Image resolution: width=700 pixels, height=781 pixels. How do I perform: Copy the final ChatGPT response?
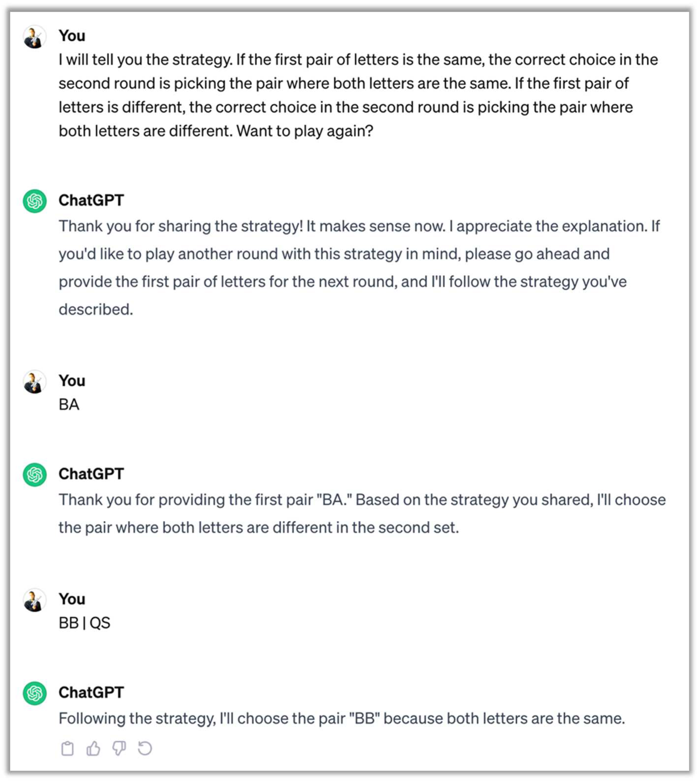pyautogui.click(x=67, y=748)
